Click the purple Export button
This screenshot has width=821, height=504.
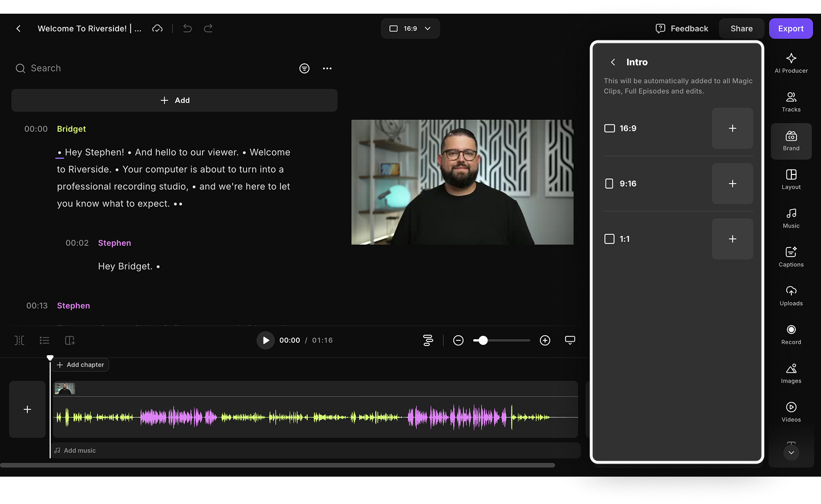(x=790, y=29)
